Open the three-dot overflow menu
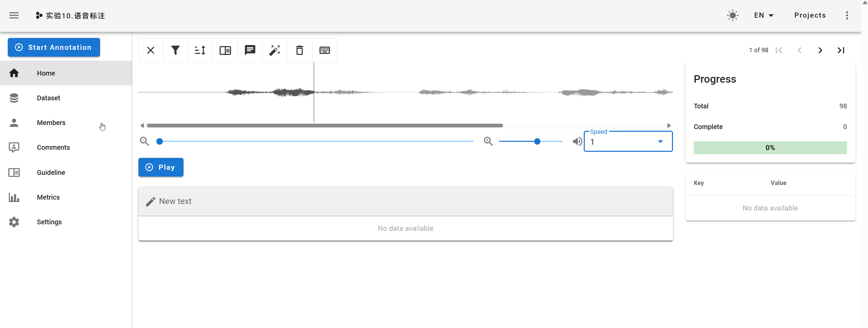 click(847, 15)
